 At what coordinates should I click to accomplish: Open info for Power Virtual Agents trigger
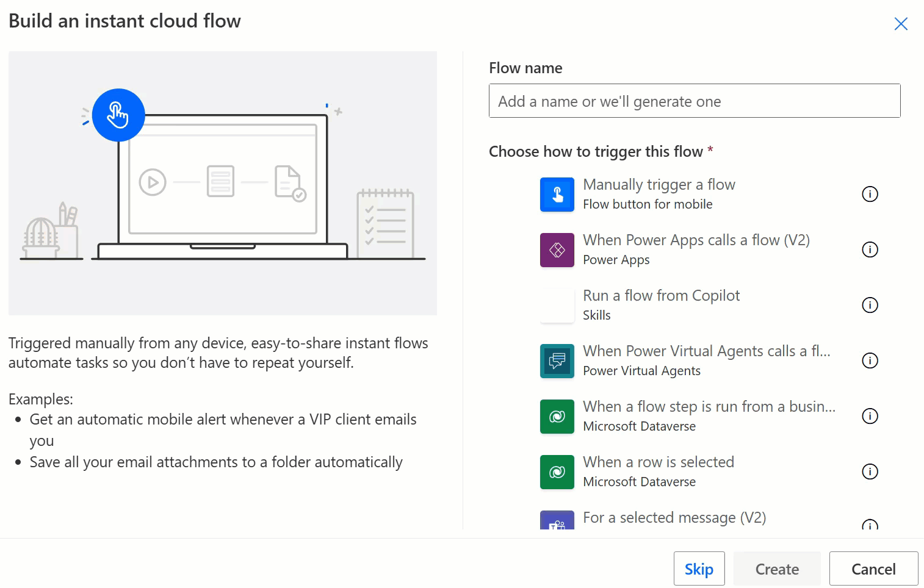pos(870,360)
